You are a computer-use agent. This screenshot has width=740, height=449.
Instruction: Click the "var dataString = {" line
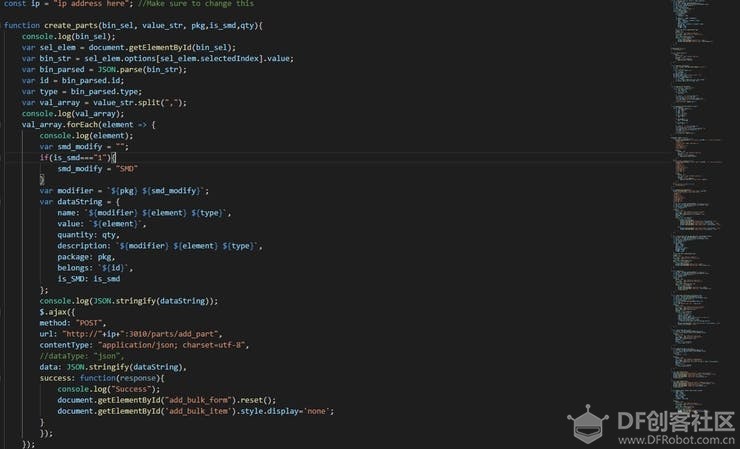[80, 202]
